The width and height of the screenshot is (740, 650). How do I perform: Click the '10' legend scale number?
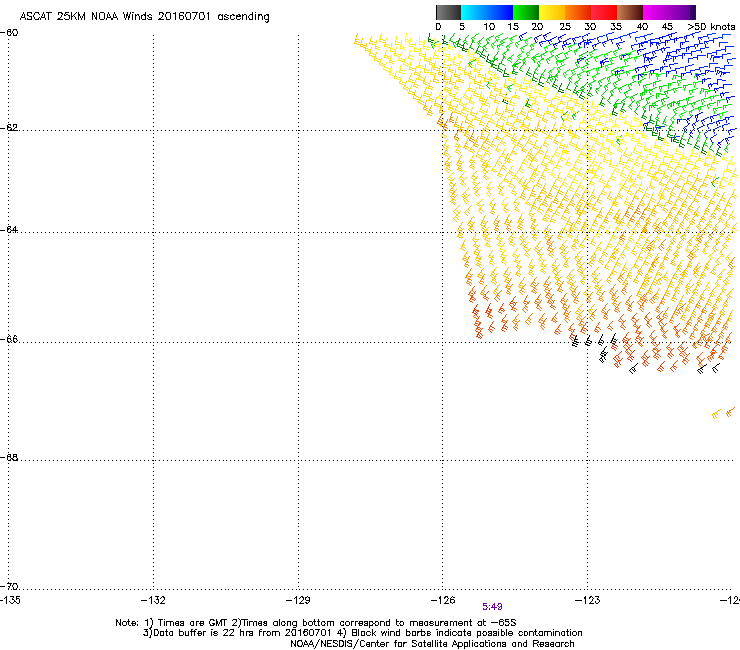[489, 27]
